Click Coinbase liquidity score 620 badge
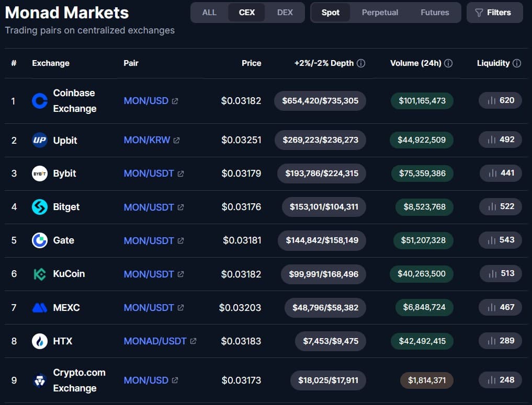The width and height of the screenshot is (532, 405). click(x=500, y=100)
